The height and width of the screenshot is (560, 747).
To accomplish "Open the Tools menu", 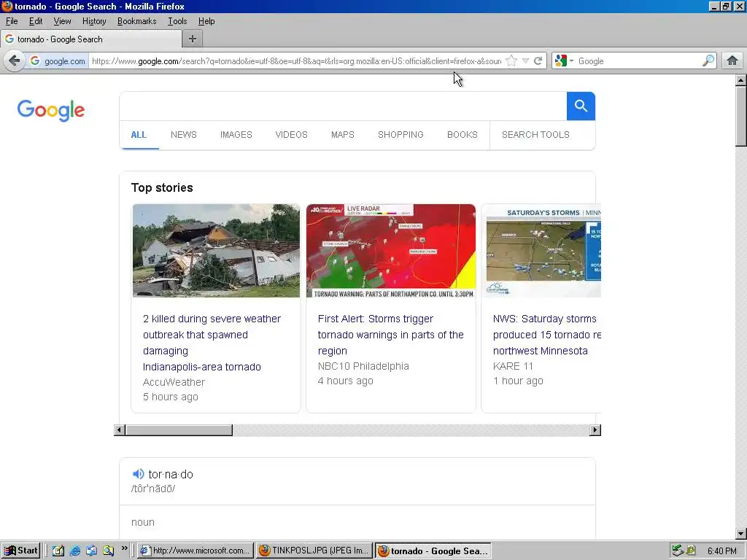I will pos(177,21).
